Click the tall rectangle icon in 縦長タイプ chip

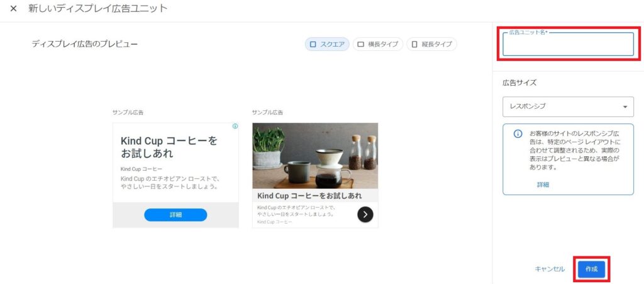point(414,44)
